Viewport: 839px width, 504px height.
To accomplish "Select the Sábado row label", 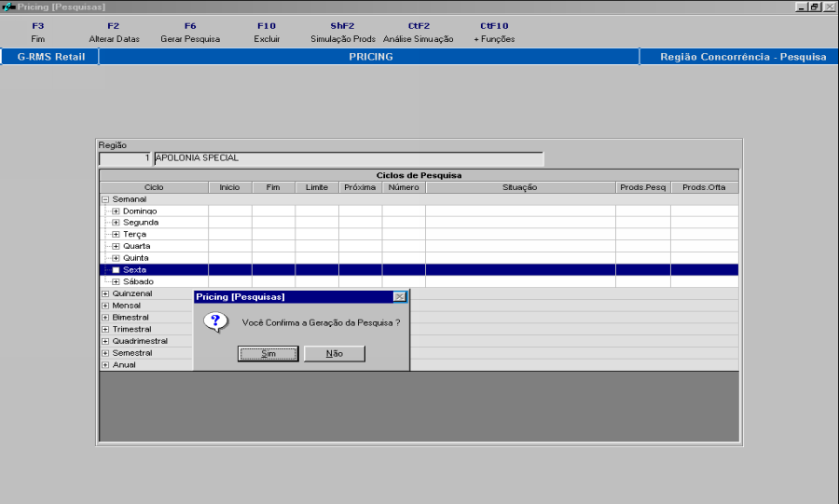I will [138, 281].
